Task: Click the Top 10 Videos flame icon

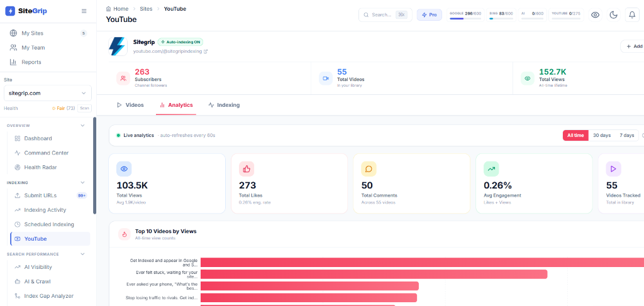Action: [x=125, y=234]
